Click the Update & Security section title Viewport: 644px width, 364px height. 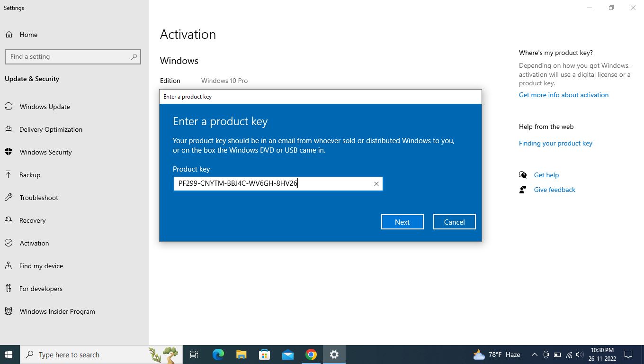pyautogui.click(x=32, y=79)
